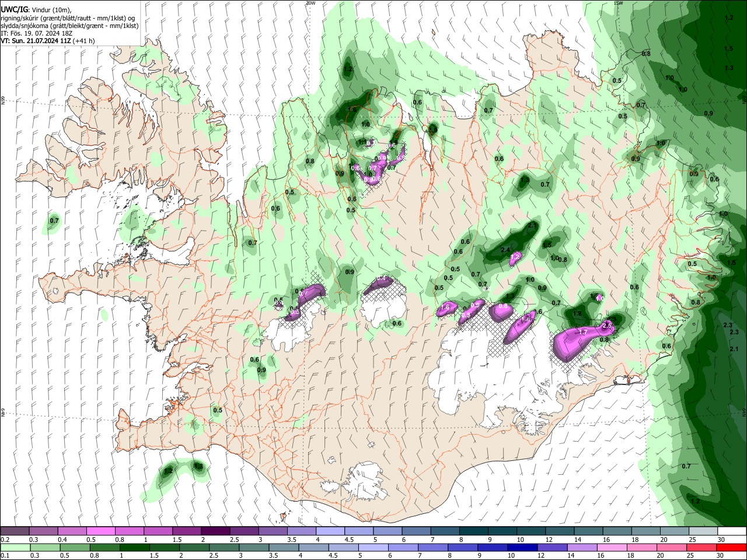Select the lower legend swatch starting at 6
This screenshot has width=747, height=560.
pos(403,547)
